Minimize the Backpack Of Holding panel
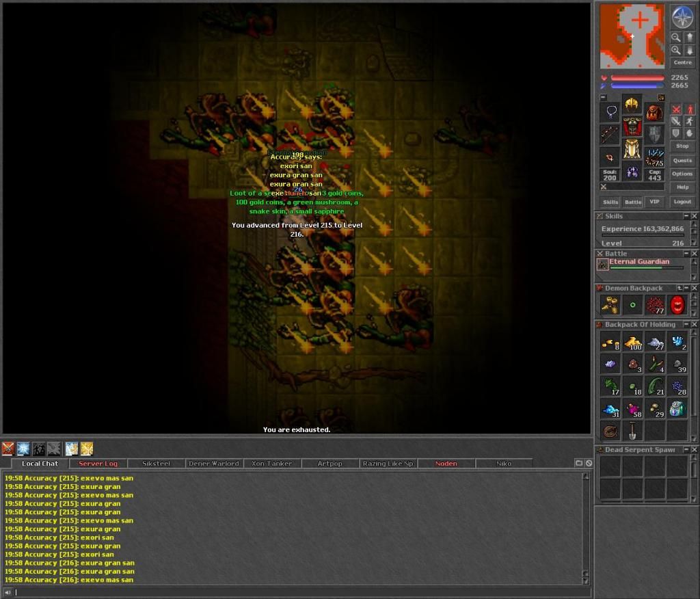Image resolution: width=700 pixels, height=599 pixels. click(686, 324)
